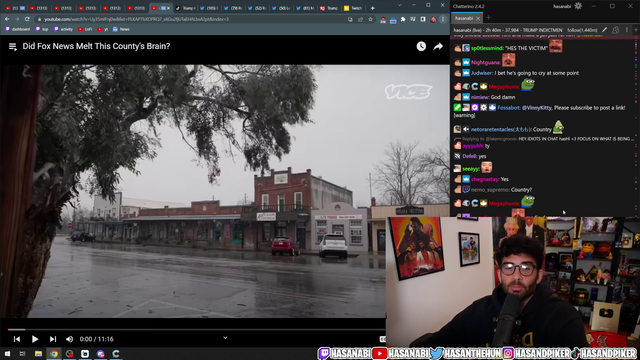Screen dimensions: 640x360
Task: Click username sp0tlessmind in chat
Action: 487,48
